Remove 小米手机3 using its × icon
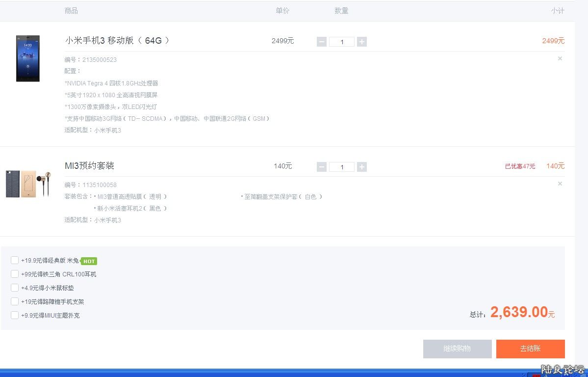This screenshot has width=588, height=377. 560,58
